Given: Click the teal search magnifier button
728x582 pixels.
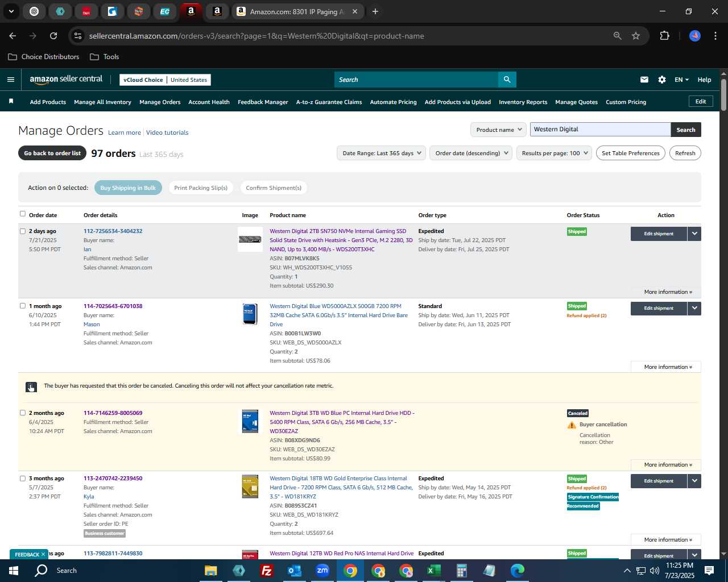Looking at the screenshot, I should (x=507, y=80).
